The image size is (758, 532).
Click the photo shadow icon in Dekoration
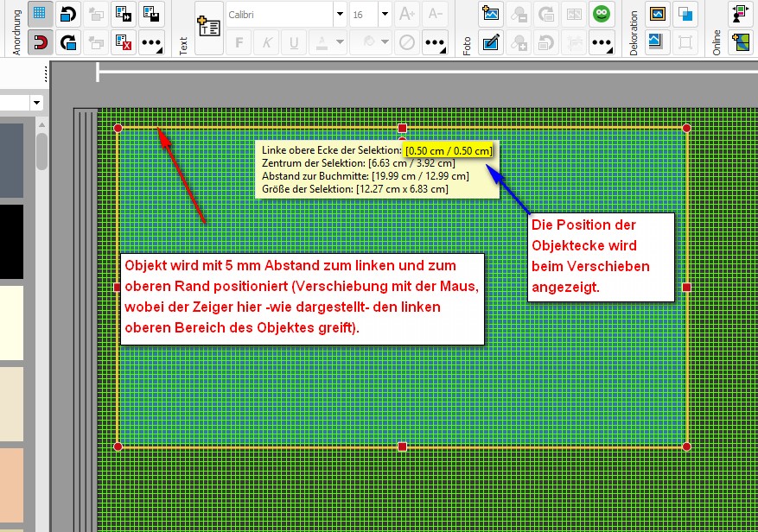pos(658,41)
